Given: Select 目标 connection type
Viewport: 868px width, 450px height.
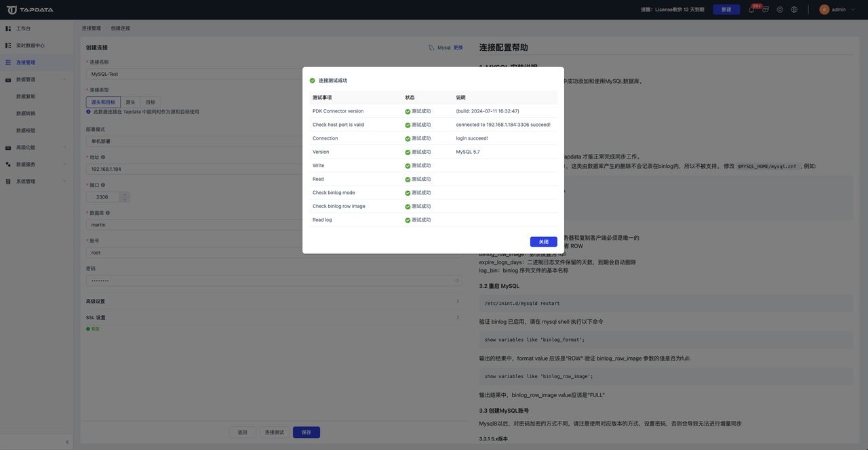Looking at the screenshot, I should pyautogui.click(x=151, y=102).
